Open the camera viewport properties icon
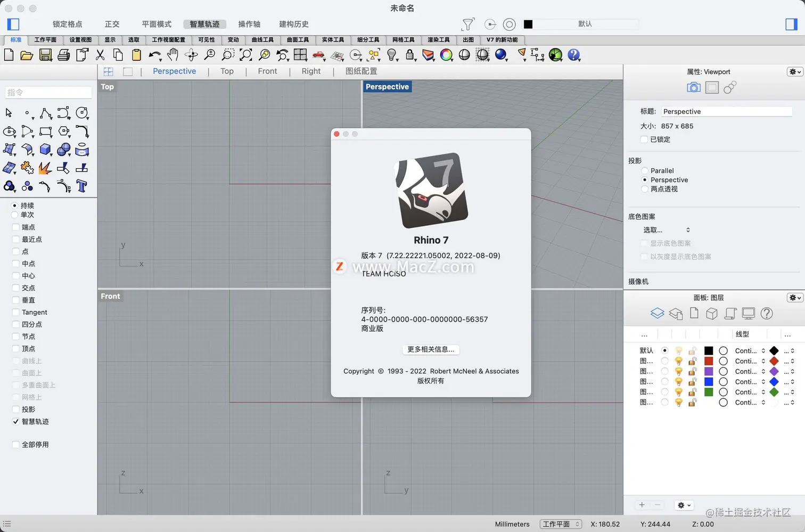805x532 pixels. 693,87
